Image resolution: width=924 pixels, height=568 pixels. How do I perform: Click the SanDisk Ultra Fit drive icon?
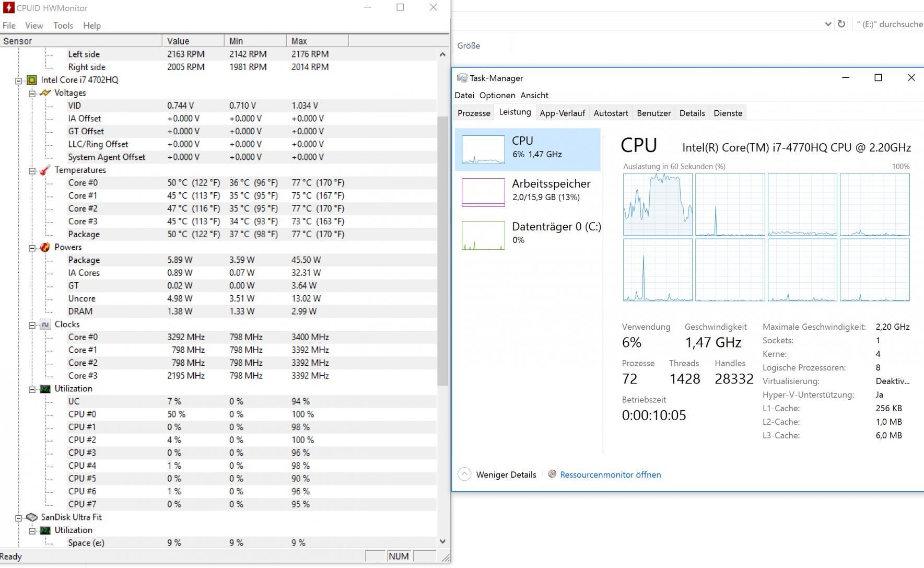click(x=32, y=517)
